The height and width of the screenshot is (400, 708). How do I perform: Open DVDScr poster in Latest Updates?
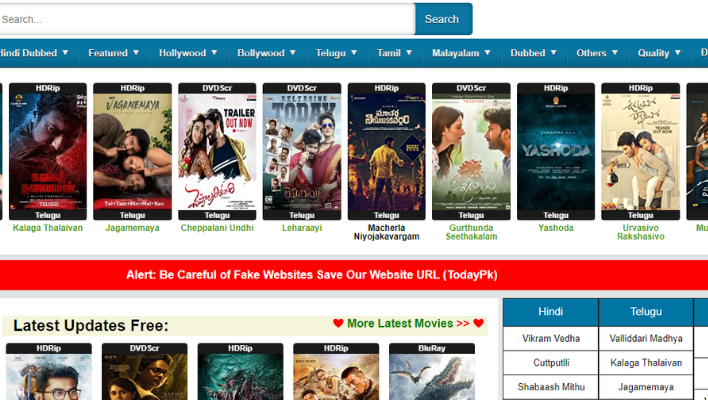[x=144, y=372]
